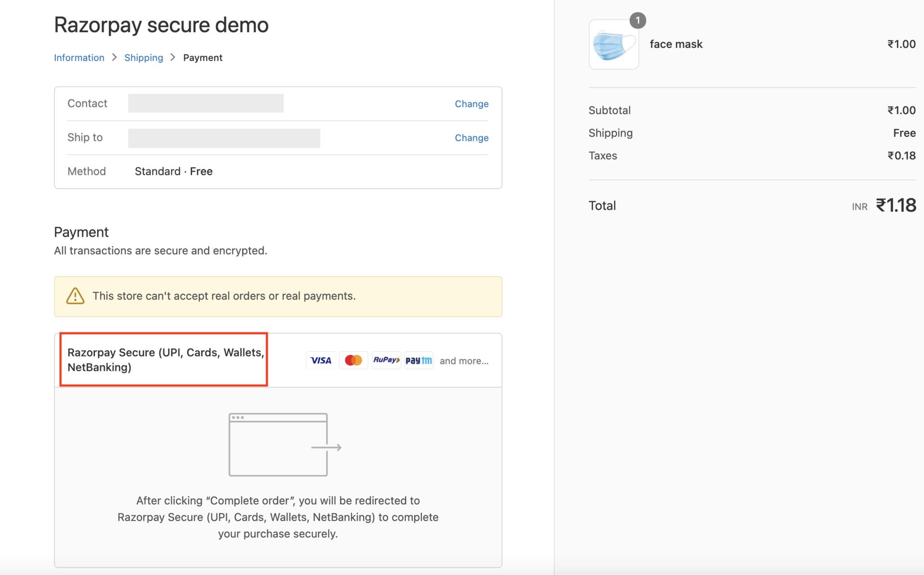Click the browser redirect illustration
Screen dimensions: 924x575
point(285,444)
